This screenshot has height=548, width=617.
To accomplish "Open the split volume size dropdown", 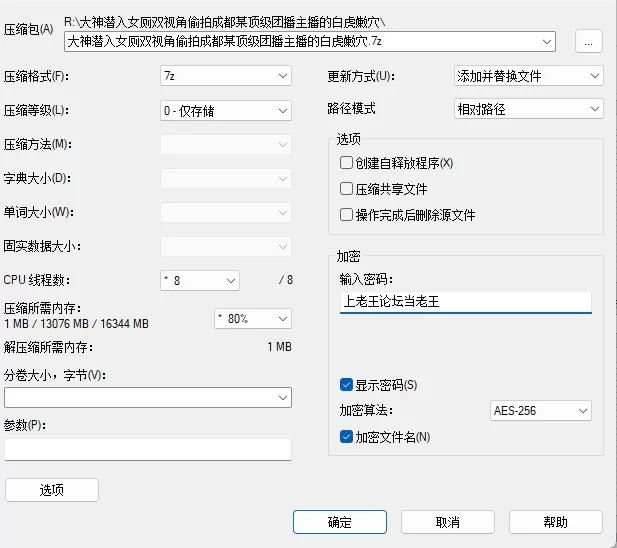I will point(148,397).
